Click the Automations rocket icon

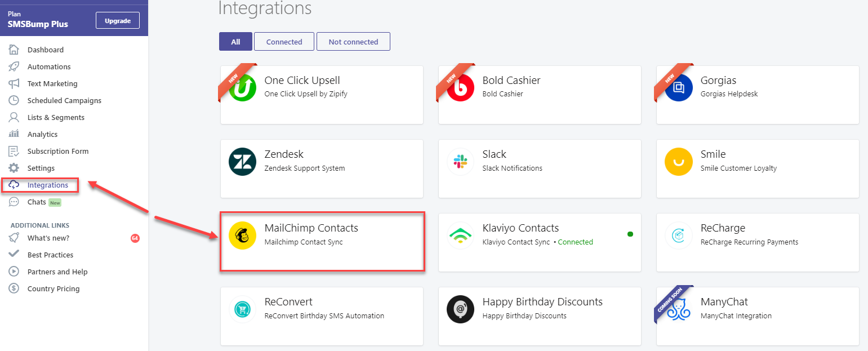(x=14, y=66)
